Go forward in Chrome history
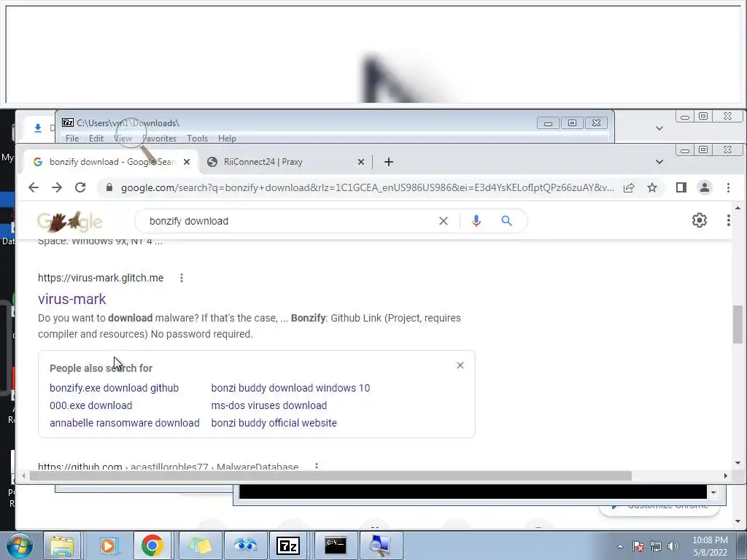Screen dimensions: 747x560 coord(57,187)
